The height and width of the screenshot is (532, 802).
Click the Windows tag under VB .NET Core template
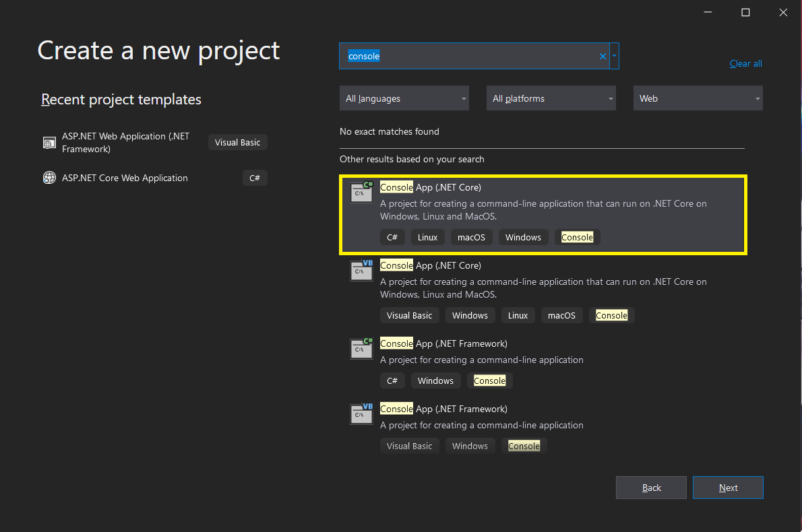click(x=470, y=315)
